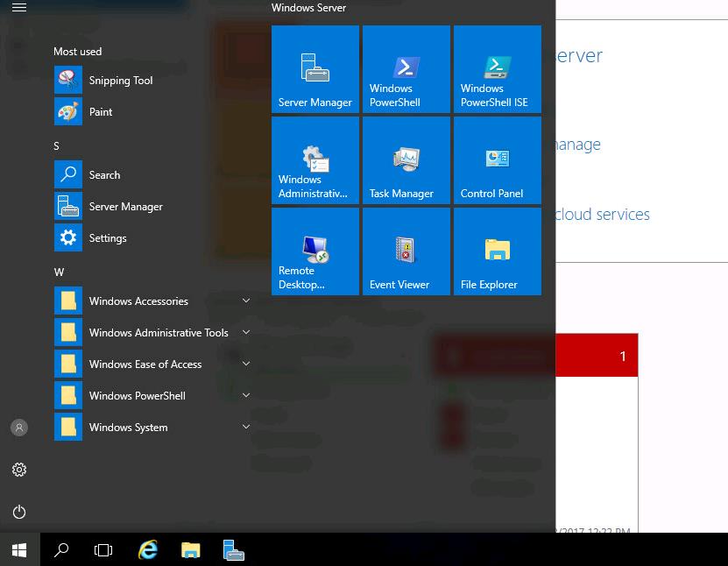Click the taskbar search magnifier

click(x=60, y=549)
